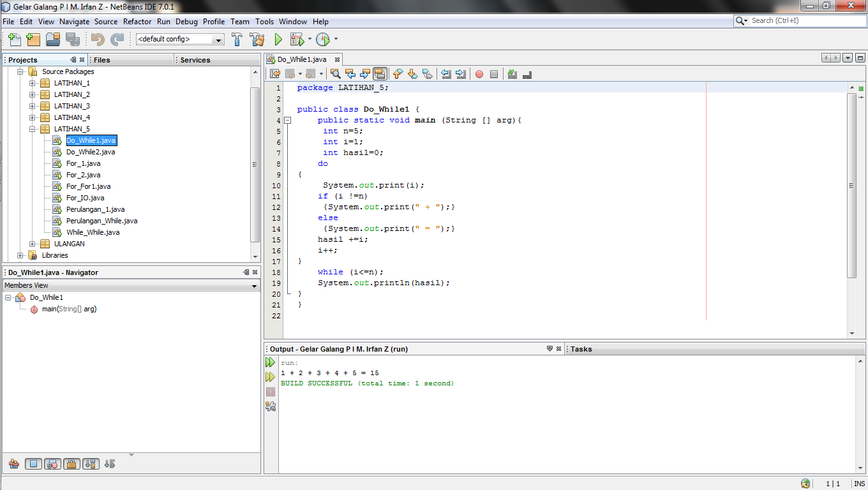Click the Clean and Build hammer-broom icon
Image resolution: width=868 pixels, height=490 pixels.
pos(256,40)
